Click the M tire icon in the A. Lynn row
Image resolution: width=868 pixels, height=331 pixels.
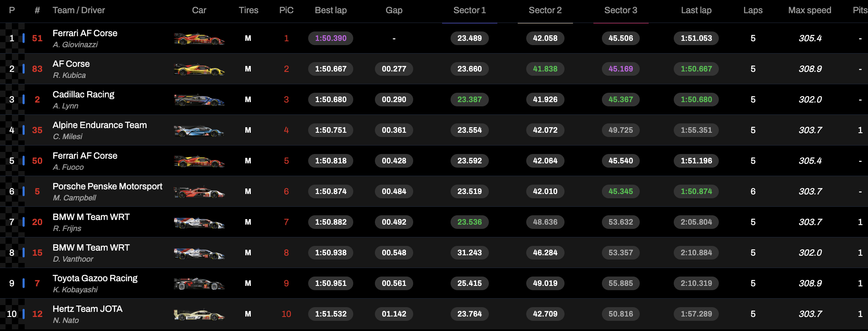click(x=248, y=100)
